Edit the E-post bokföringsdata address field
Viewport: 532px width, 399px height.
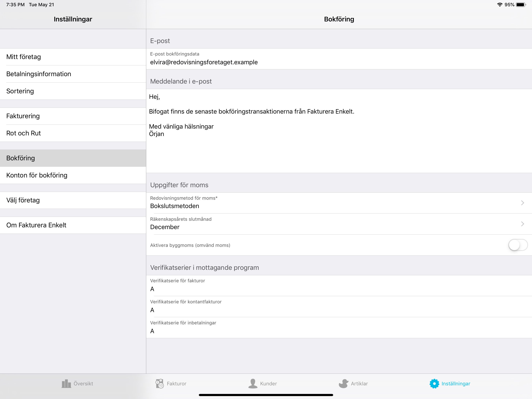coord(339,59)
